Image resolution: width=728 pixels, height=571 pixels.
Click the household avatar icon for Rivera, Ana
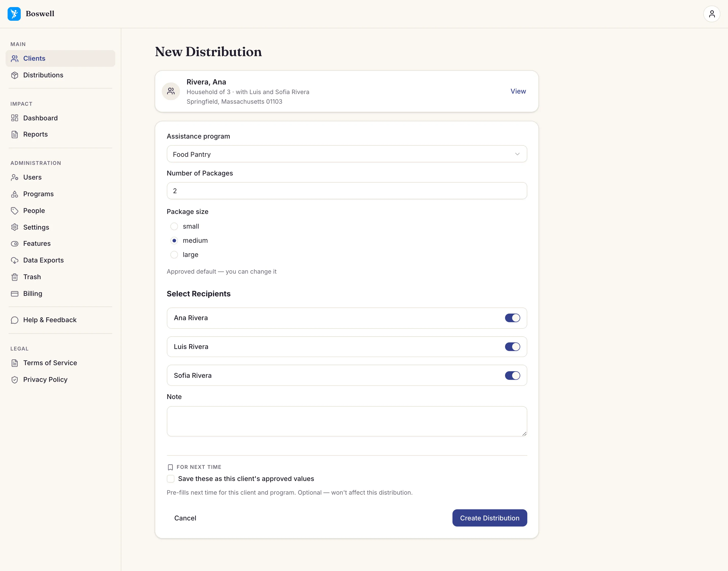pos(171,91)
